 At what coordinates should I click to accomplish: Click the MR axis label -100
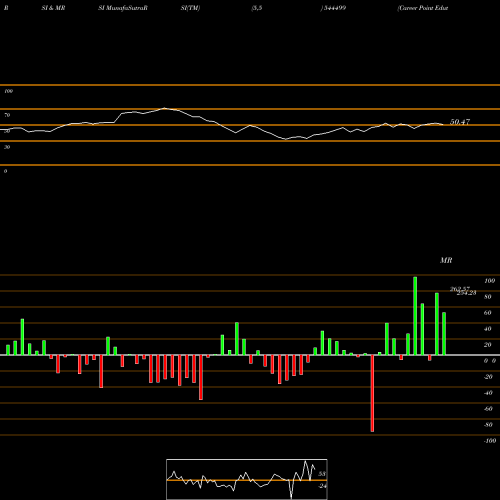click(x=490, y=441)
